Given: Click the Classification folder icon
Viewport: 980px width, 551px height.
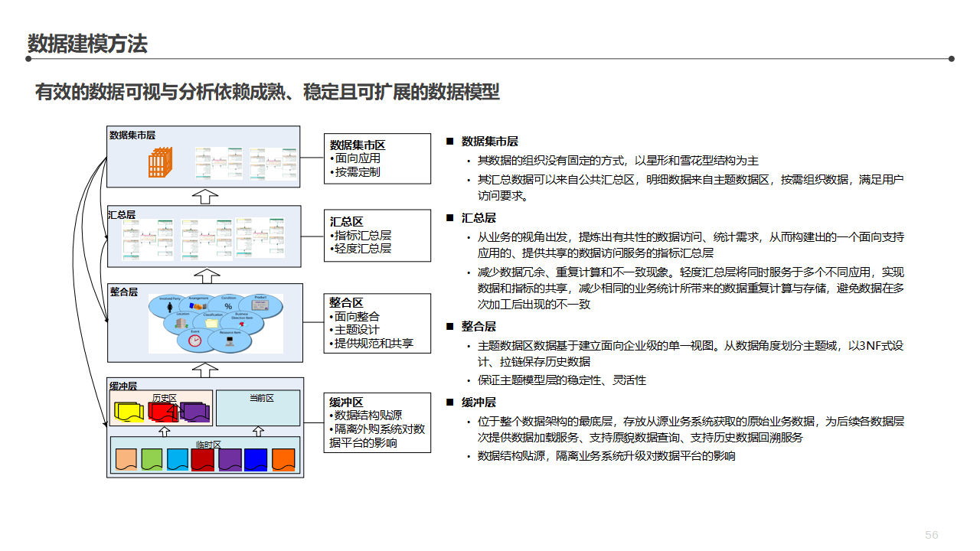Looking at the screenshot, I should coord(212,321).
